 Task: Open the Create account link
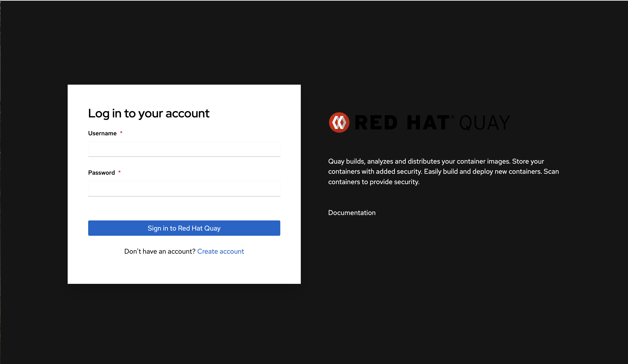click(x=220, y=251)
